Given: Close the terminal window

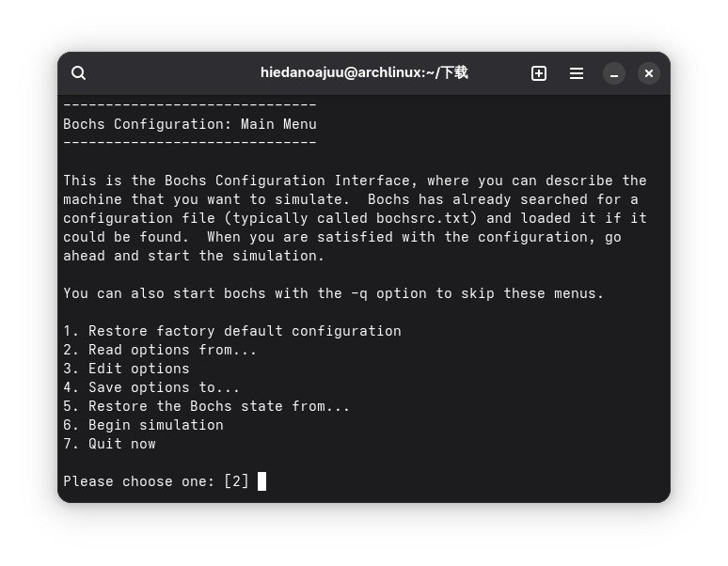Looking at the screenshot, I should point(649,73).
